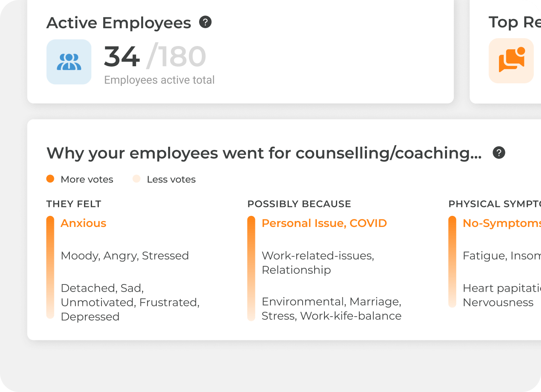Image resolution: width=541 pixels, height=392 pixels.
Task: Click help icon beside Active Employees
Action: [x=205, y=22]
